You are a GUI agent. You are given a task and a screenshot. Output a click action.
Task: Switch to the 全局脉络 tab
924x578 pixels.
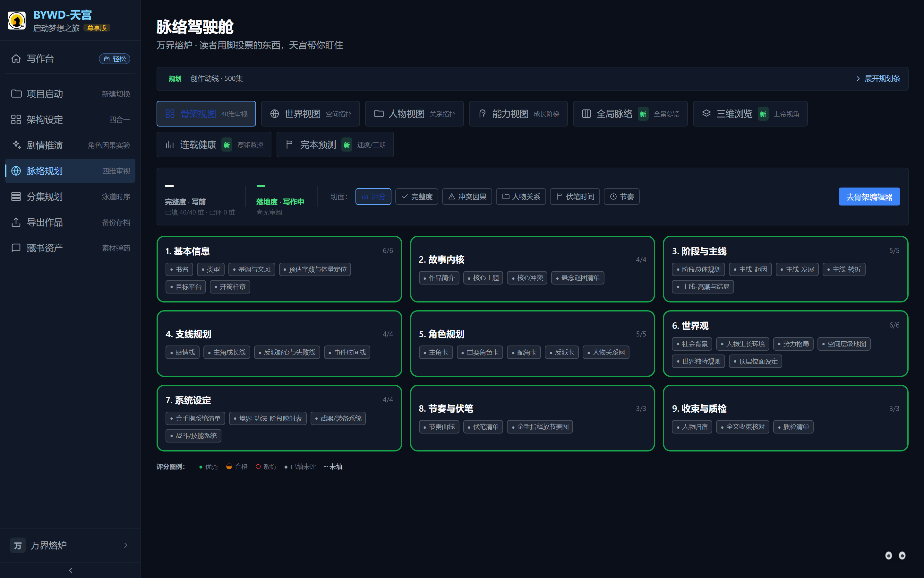click(x=630, y=114)
